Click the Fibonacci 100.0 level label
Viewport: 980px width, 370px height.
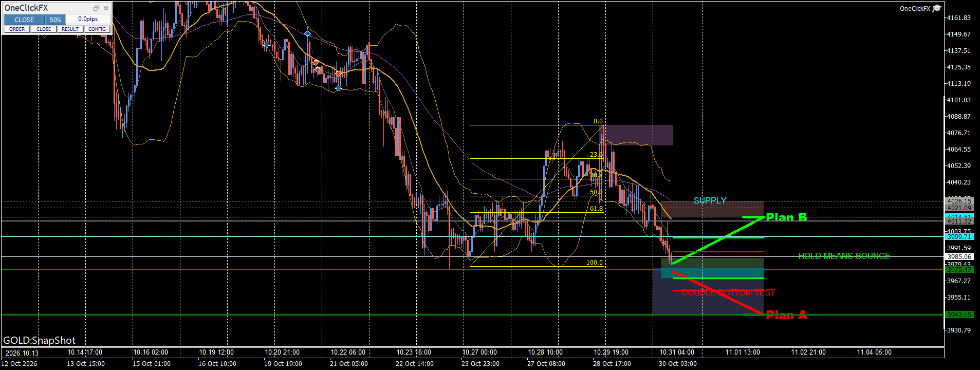(595, 263)
